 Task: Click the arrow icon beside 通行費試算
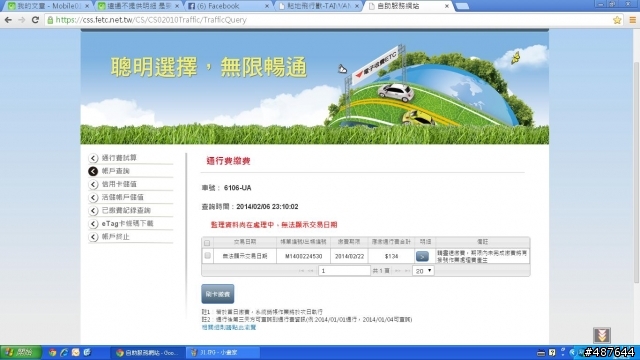click(x=93, y=158)
